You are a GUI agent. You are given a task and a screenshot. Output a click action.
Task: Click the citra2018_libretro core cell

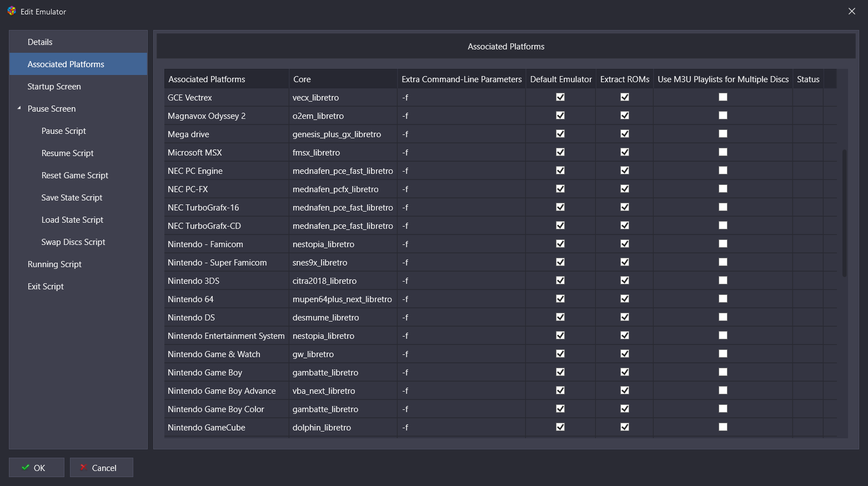(343, 281)
